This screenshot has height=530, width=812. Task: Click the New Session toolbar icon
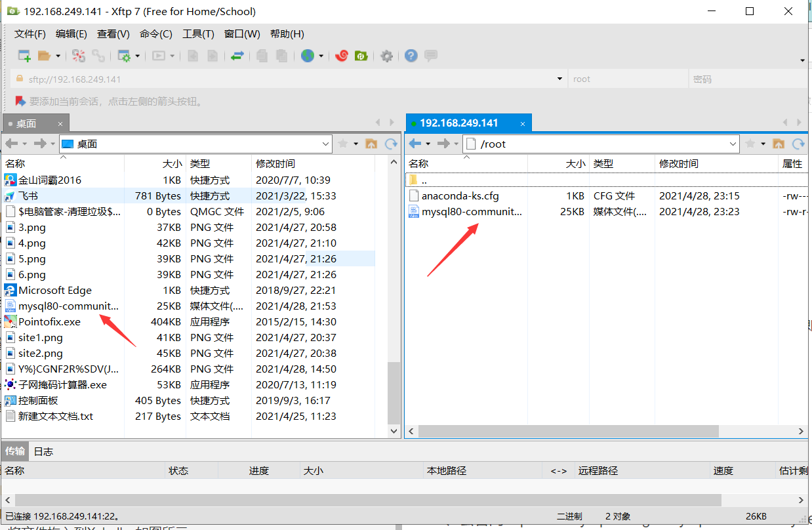point(24,56)
